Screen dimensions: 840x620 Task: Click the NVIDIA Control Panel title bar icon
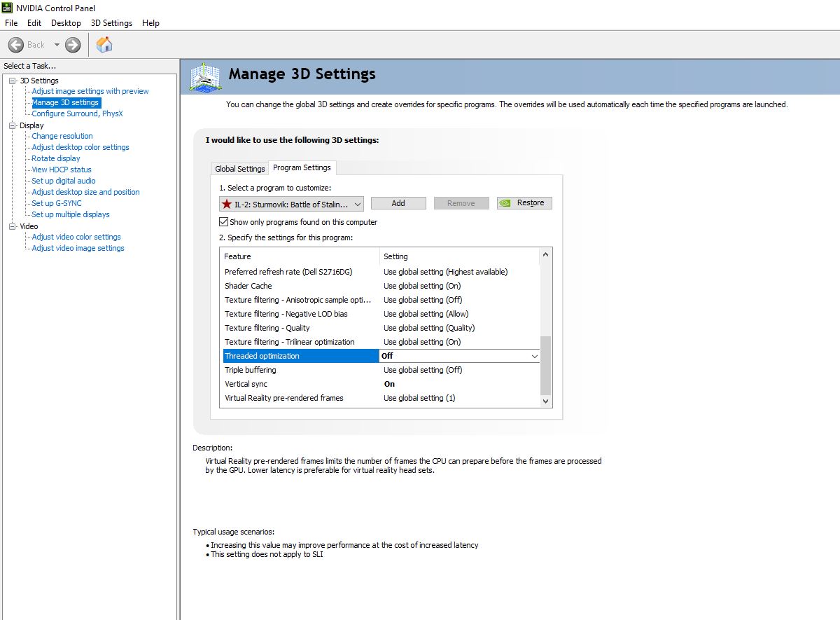[7, 8]
